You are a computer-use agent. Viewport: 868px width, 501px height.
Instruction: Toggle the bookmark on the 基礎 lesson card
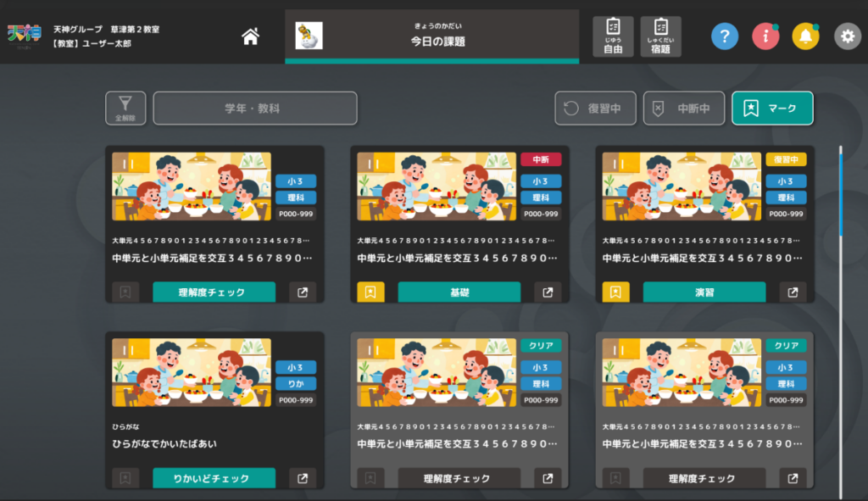click(370, 291)
